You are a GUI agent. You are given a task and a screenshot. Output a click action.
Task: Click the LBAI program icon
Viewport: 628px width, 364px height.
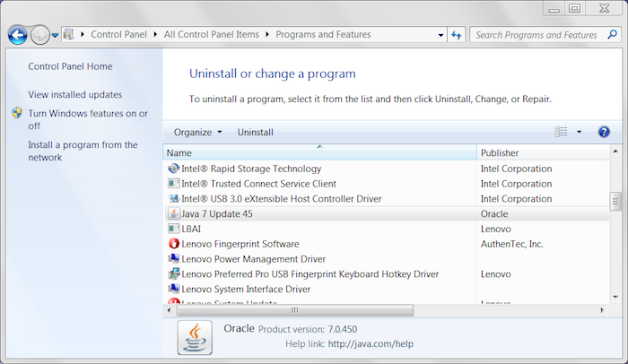[x=173, y=229]
